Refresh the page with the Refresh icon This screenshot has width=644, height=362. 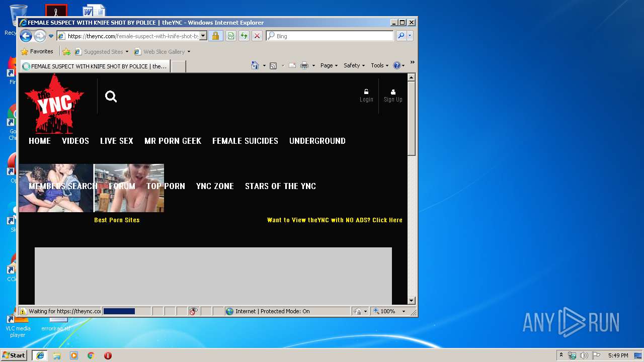[244, 36]
